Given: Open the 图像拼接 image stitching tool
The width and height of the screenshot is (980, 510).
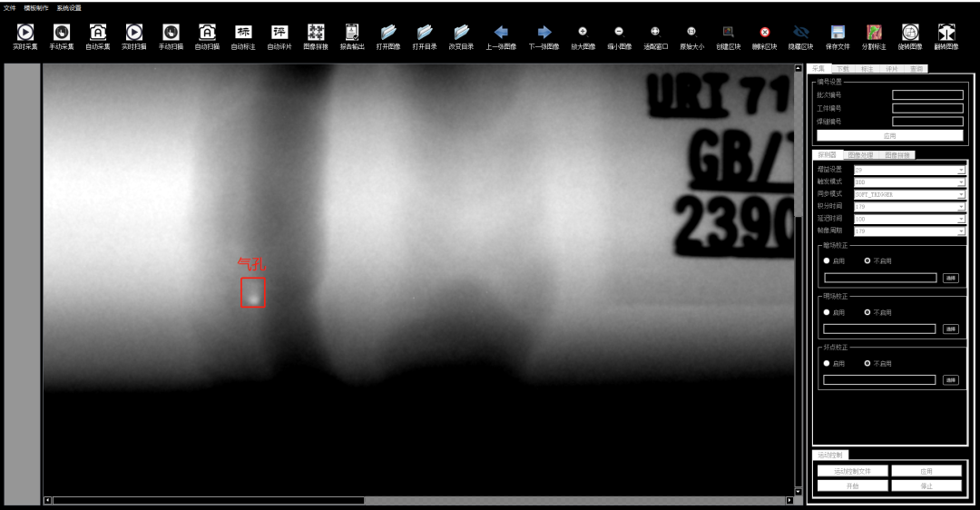Looking at the screenshot, I should [316, 34].
